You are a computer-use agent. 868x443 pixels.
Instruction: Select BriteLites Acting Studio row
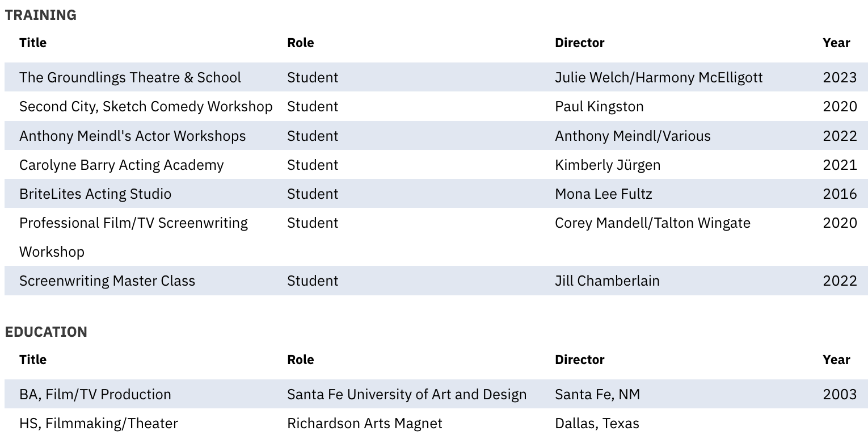point(436,194)
